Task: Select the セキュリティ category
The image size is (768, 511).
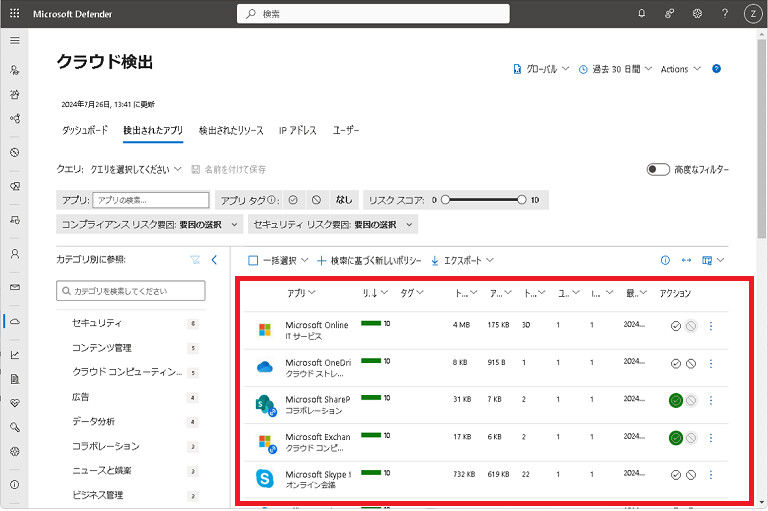Action: [x=96, y=323]
